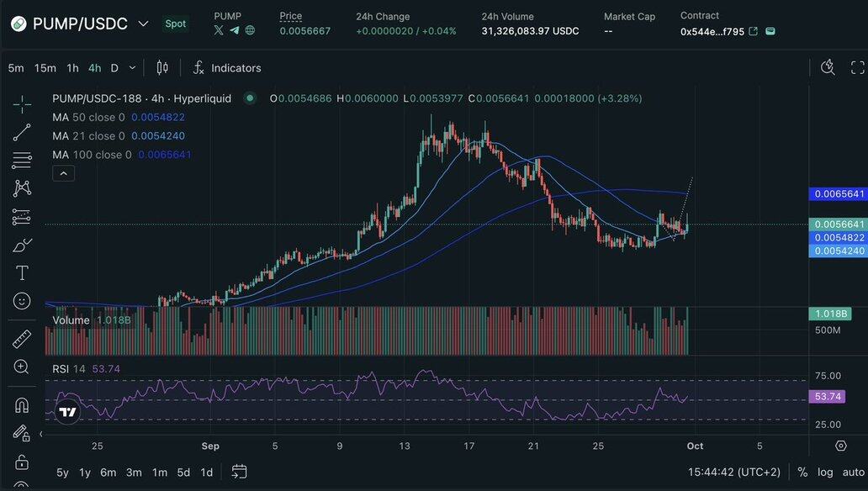The height and width of the screenshot is (491, 868).
Task: Click the contract address 0x544e...f795
Action: 712,32
